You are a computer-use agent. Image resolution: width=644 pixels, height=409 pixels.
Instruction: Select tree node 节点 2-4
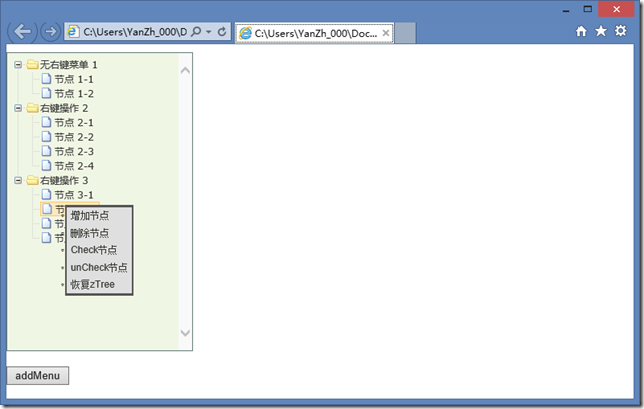pos(74,166)
